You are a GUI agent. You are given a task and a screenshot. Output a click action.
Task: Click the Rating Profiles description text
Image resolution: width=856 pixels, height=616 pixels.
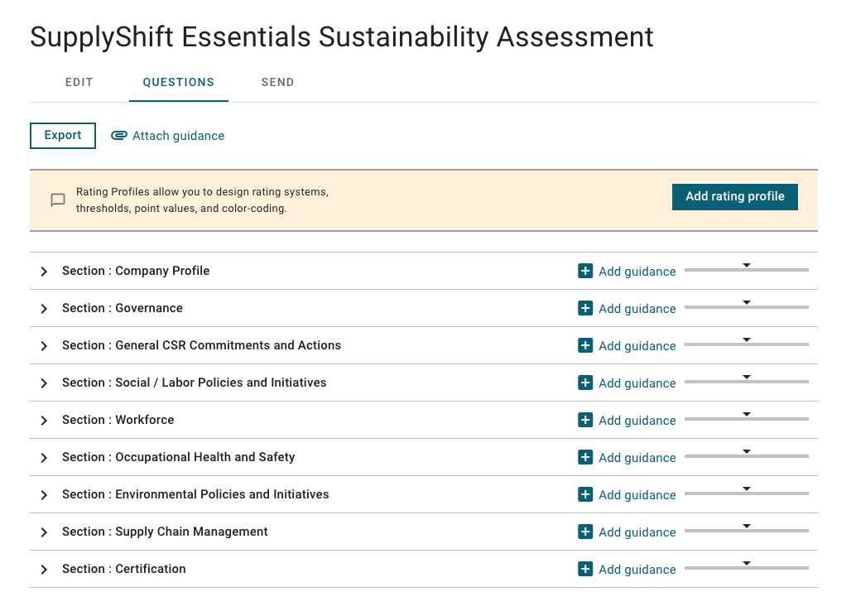pyautogui.click(x=202, y=200)
